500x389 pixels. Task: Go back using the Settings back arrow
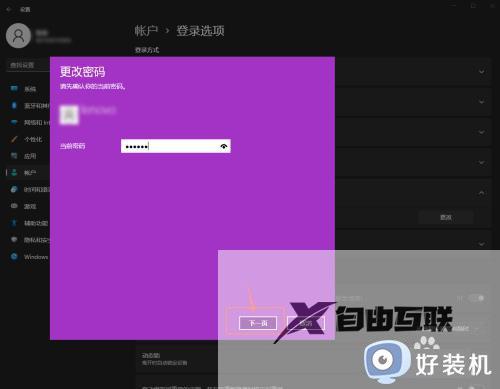click(x=9, y=9)
